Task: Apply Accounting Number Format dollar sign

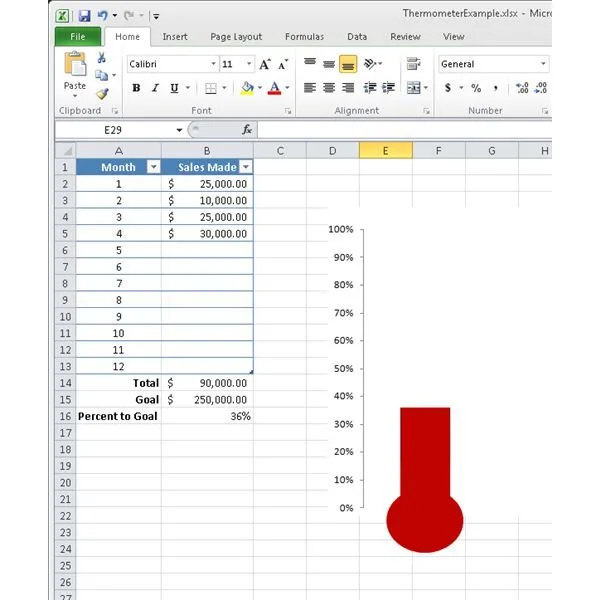Action: (x=448, y=88)
